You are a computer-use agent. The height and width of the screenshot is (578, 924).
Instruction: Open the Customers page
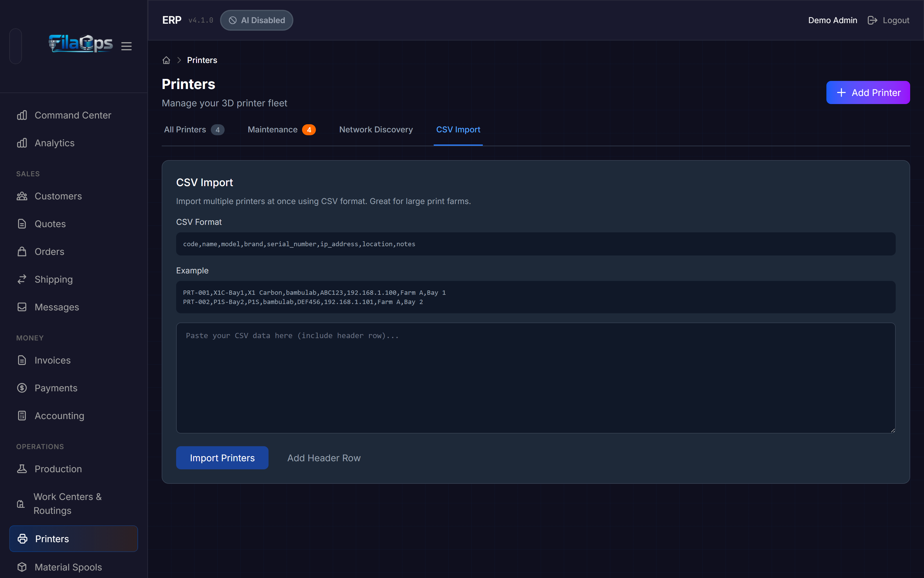74,196
